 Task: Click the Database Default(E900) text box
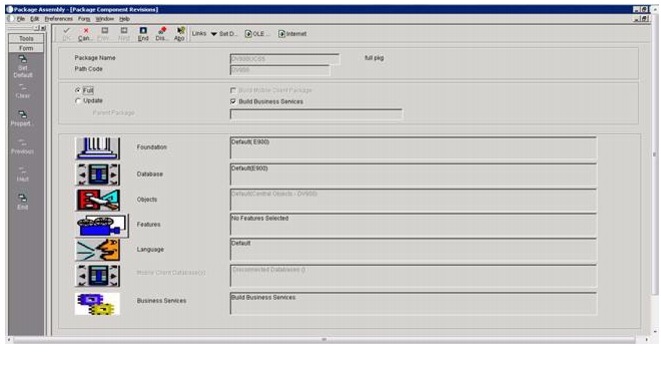413,174
